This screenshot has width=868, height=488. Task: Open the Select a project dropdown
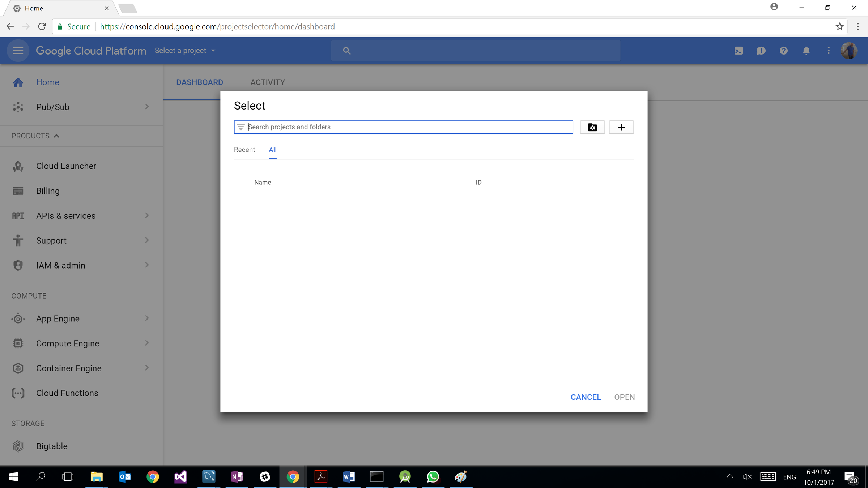pos(185,51)
